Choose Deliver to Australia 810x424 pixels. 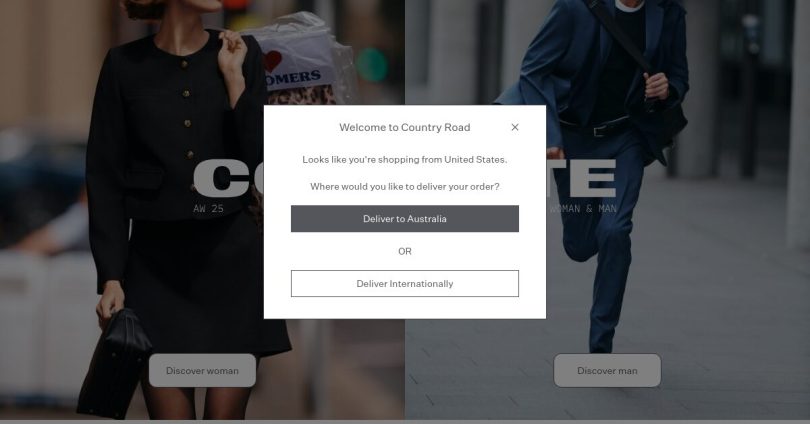(404, 218)
